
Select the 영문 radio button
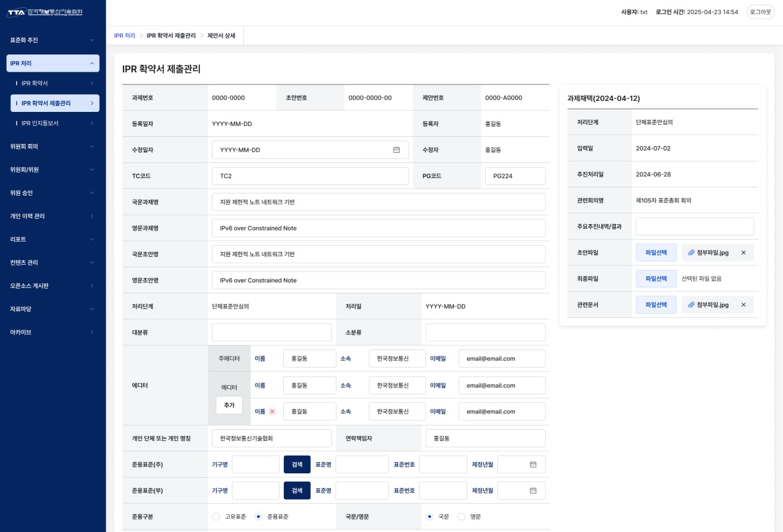pos(461,517)
